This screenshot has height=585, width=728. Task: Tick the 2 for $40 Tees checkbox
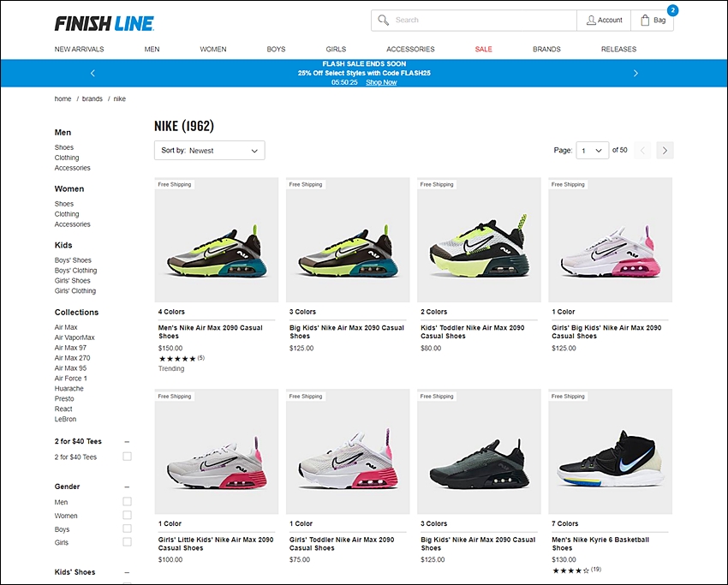[127, 457]
